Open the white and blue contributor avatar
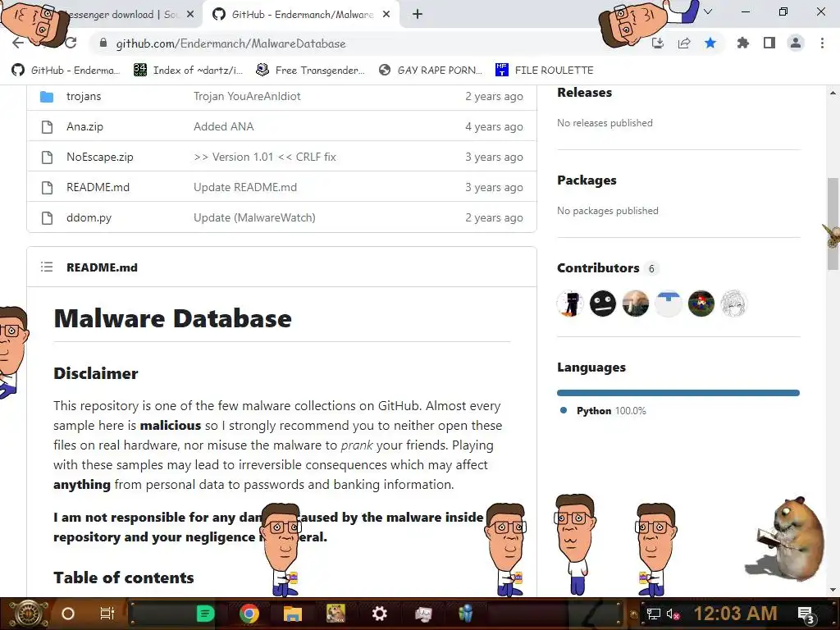 tap(669, 304)
